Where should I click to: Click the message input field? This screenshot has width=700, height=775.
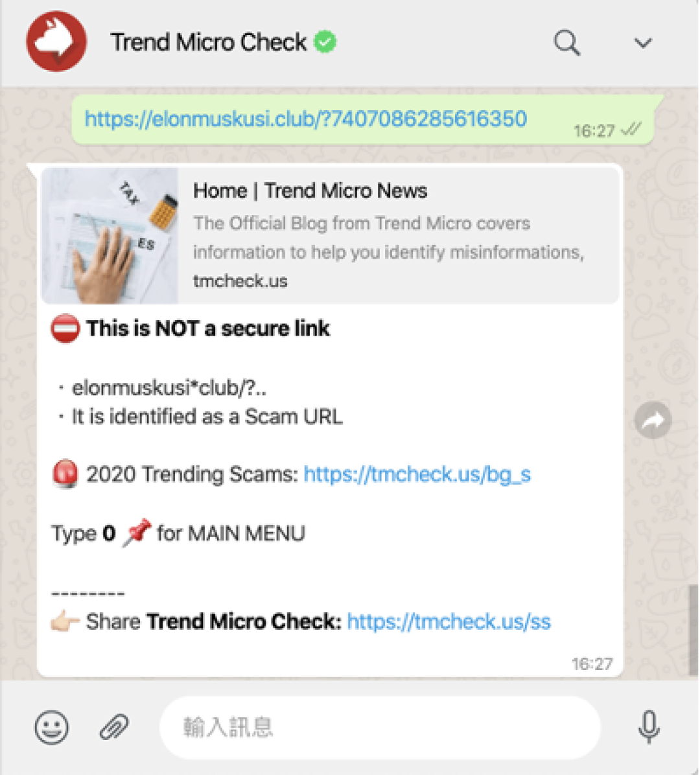pos(380,727)
